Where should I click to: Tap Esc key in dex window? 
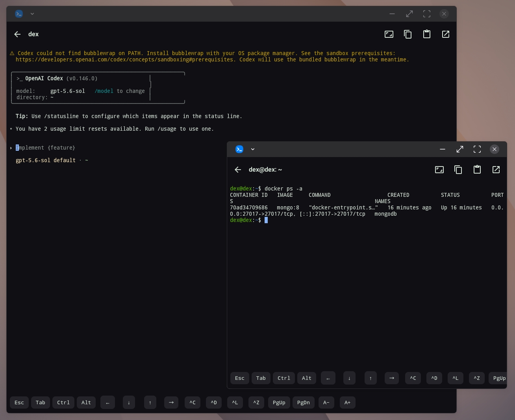(x=19, y=403)
